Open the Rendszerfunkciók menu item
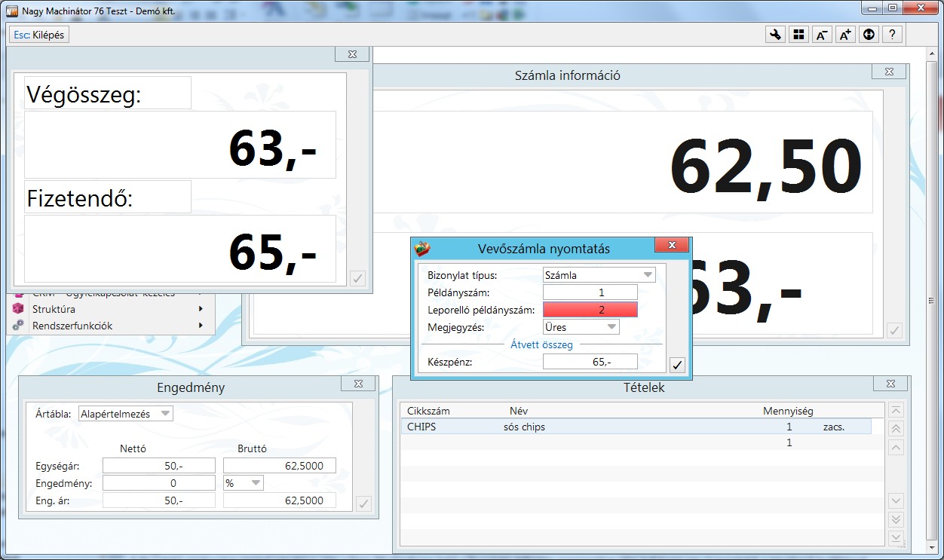Viewport: 944px width, 560px height. click(x=72, y=326)
